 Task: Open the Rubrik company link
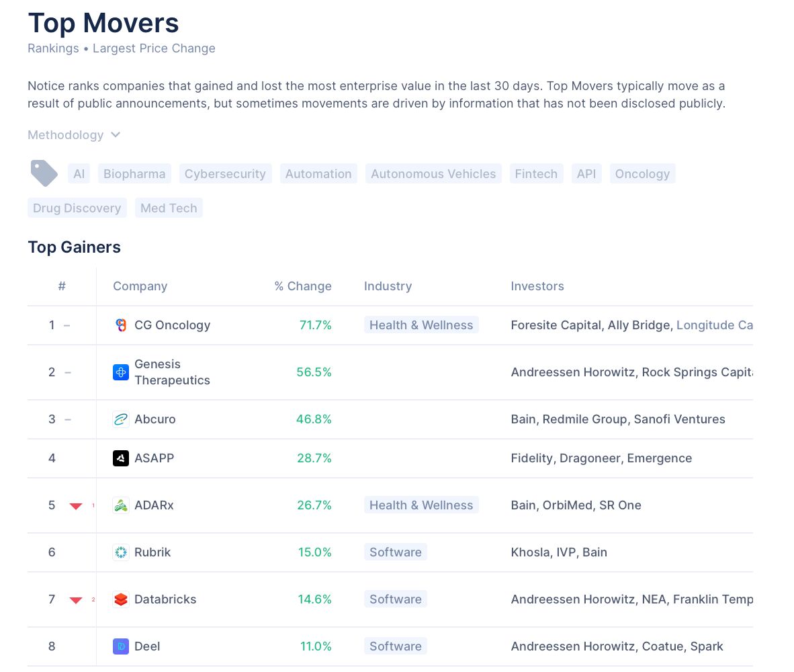[152, 552]
